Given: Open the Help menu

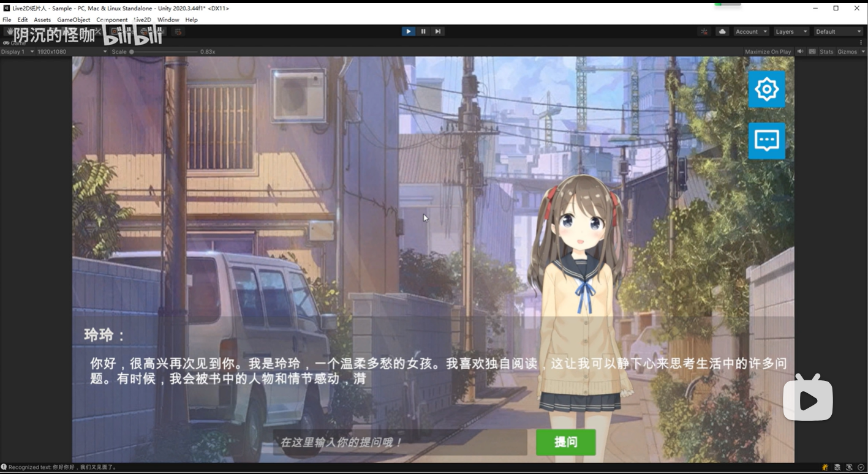Looking at the screenshot, I should [192, 20].
